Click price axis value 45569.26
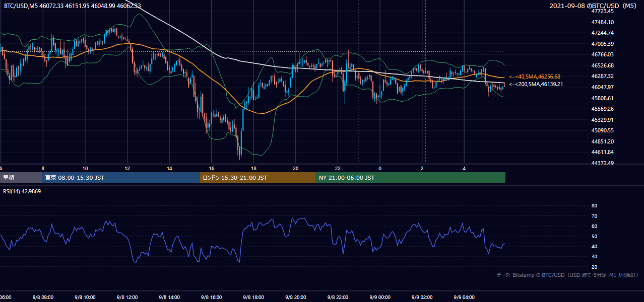The width and height of the screenshot is (644, 302). [603, 109]
